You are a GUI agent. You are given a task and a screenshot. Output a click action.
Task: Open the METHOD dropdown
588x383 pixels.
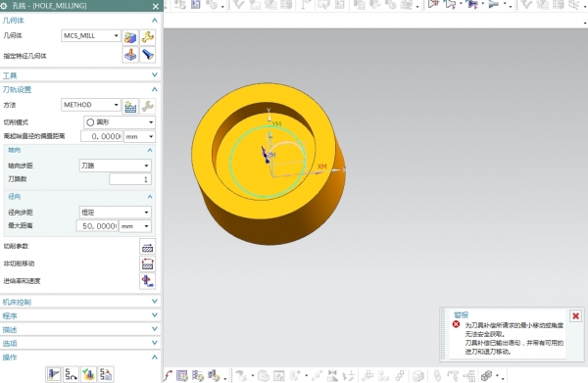pyautogui.click(x=91, y=105)
